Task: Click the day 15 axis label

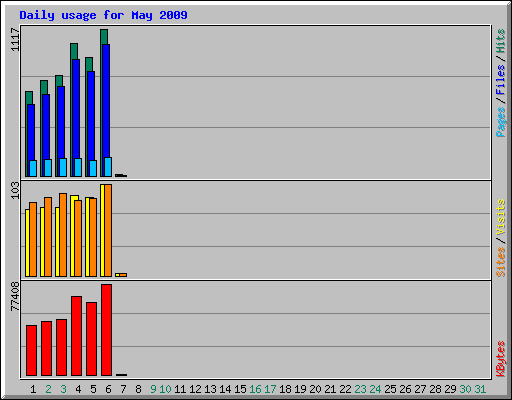Action: (x=240, y=389)
